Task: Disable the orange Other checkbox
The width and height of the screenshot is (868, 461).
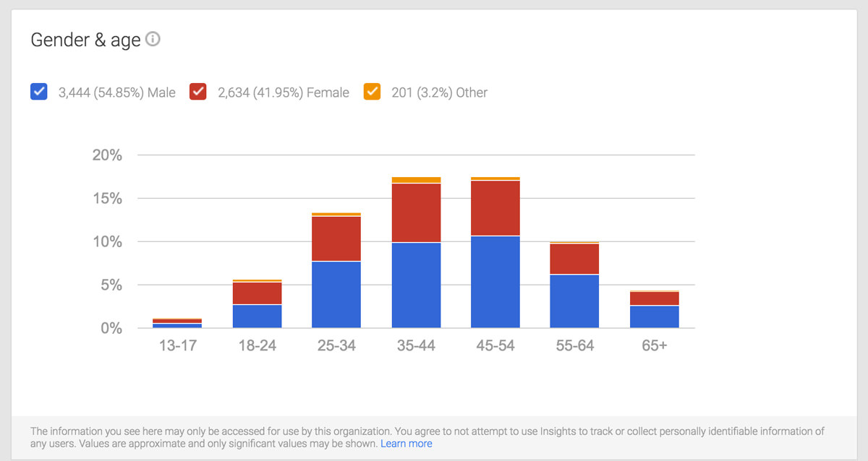Action: tap(372, 92)
